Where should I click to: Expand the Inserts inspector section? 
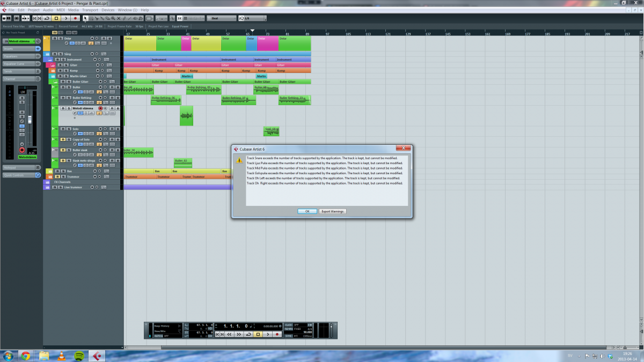pyautogui.click(x=22, y=49)
